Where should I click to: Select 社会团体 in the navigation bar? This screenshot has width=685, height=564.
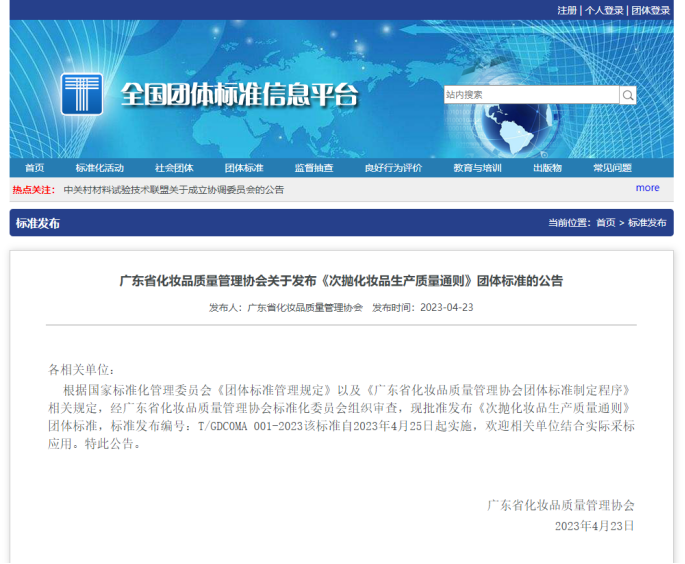(x=174, y=168)
